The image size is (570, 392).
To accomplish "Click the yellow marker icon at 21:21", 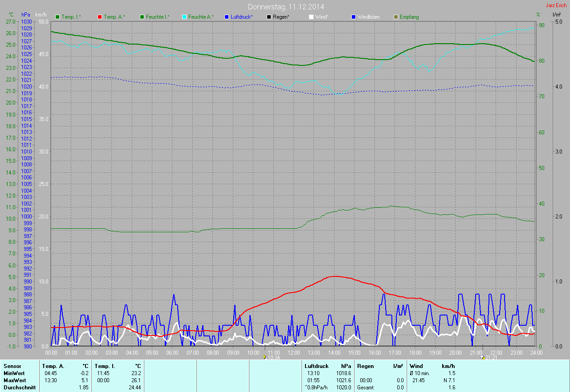I will [x=483, y=357].
